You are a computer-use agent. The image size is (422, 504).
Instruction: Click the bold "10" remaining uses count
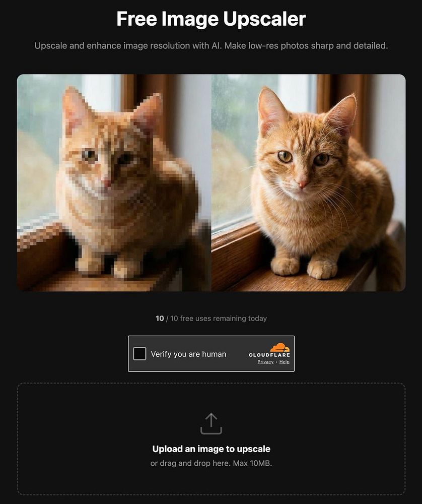pos(160,318)
